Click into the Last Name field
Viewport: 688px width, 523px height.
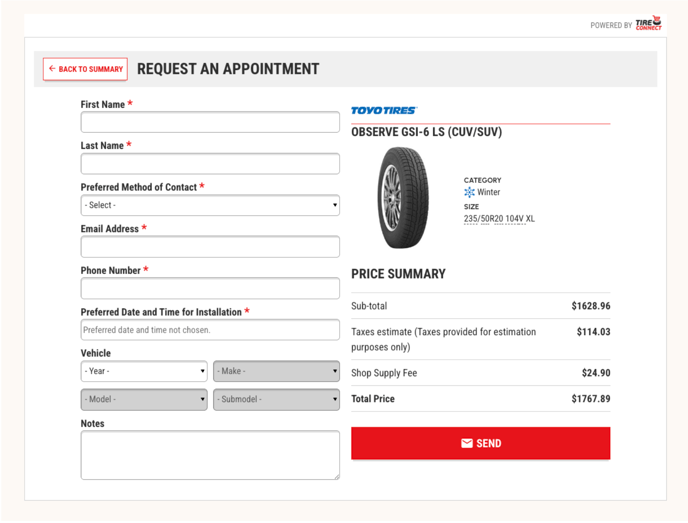[x=210, y=164]
